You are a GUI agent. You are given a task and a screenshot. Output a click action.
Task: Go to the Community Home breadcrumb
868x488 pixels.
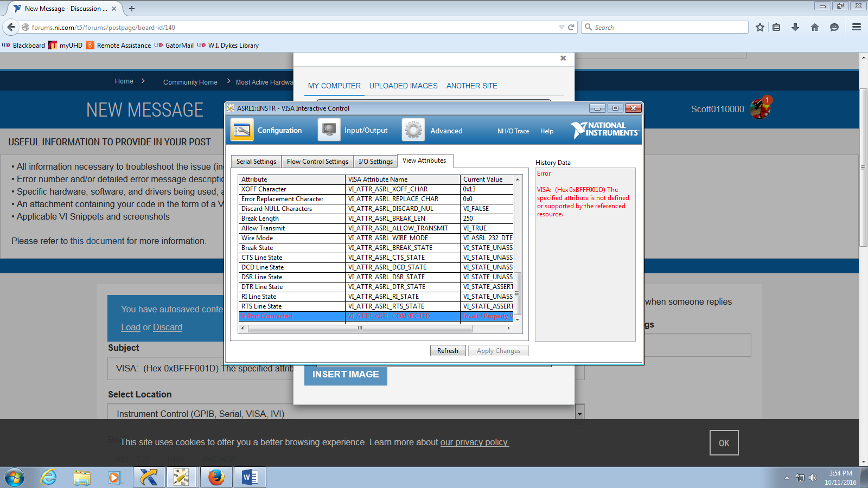pos(190,82)
